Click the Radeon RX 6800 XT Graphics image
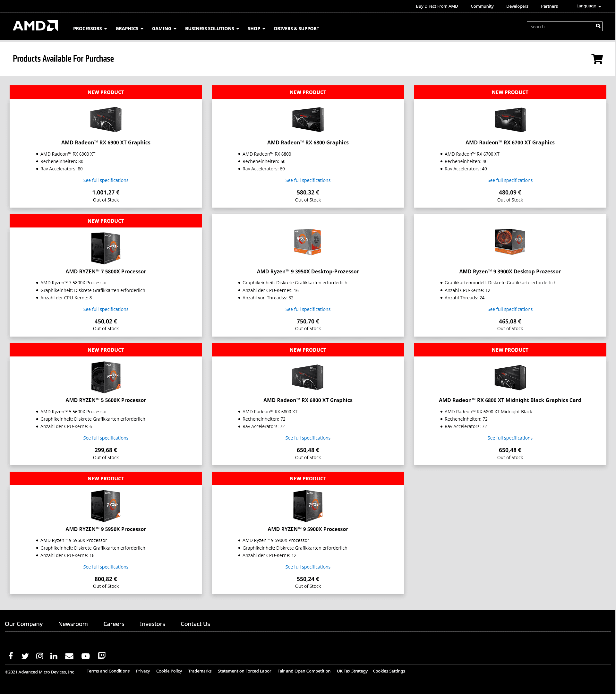Image resolution: width=616 pixels, height=694 pixels. (308, 377)
